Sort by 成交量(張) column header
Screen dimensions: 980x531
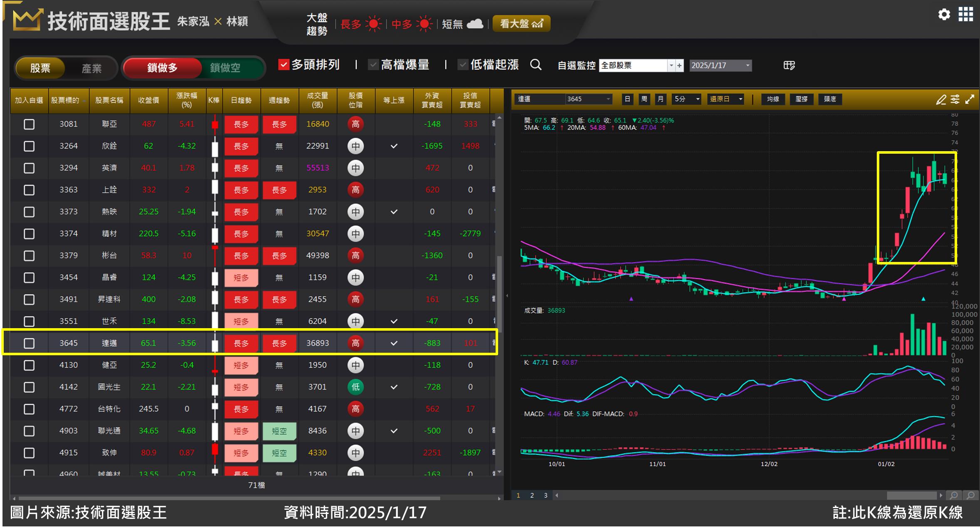[x=318, y=100]
